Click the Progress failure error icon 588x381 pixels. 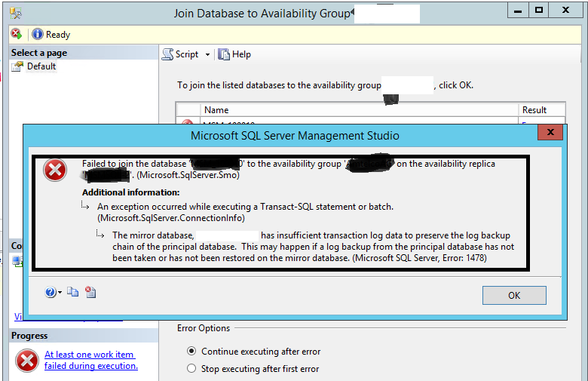coord(27,361)
